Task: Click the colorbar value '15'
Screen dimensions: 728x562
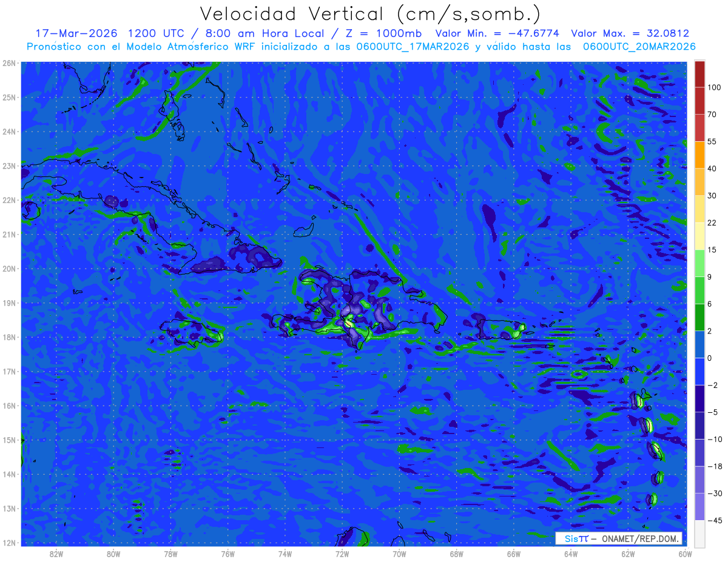Action: pyautogui.click(x=712, y=249)
